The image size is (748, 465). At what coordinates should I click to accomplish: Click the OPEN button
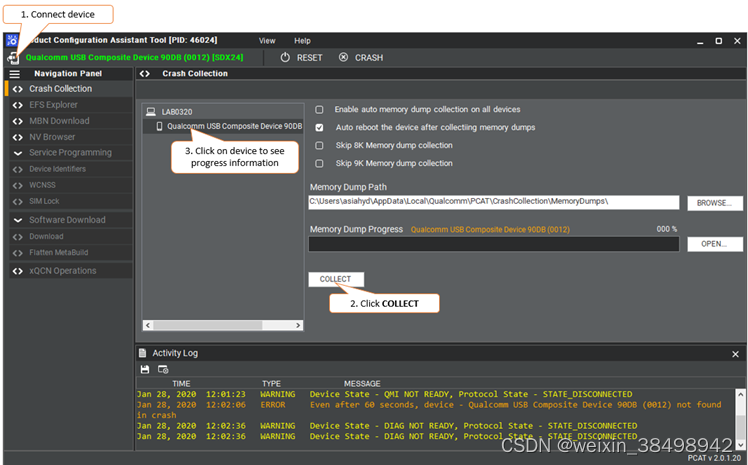[715, 244]
